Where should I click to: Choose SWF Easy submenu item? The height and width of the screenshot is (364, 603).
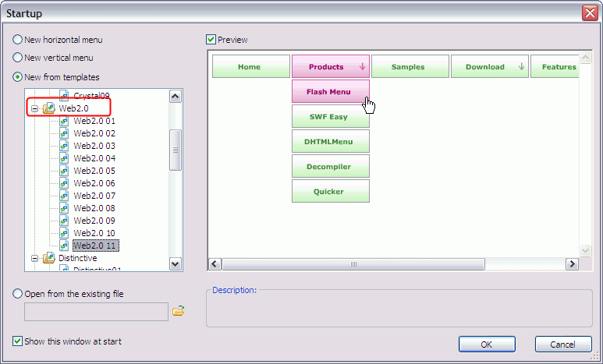[331, 116]
